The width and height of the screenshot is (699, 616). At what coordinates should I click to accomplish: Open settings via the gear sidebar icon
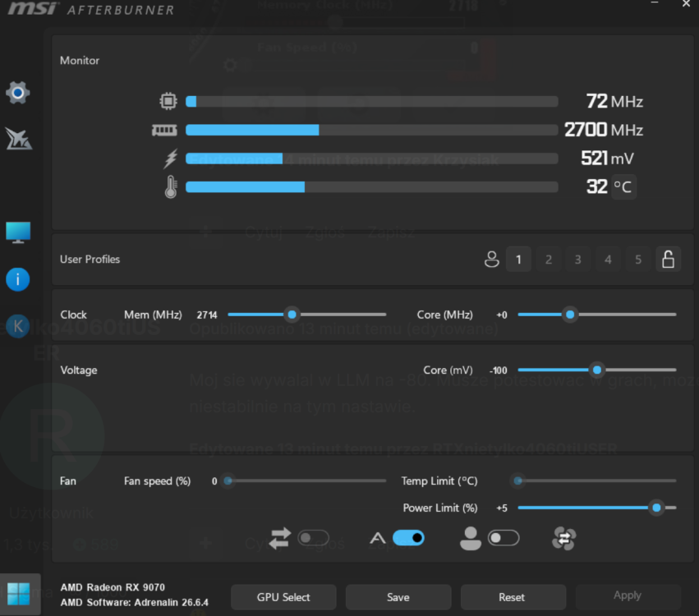pyautogui.click(x=18, y=93)
